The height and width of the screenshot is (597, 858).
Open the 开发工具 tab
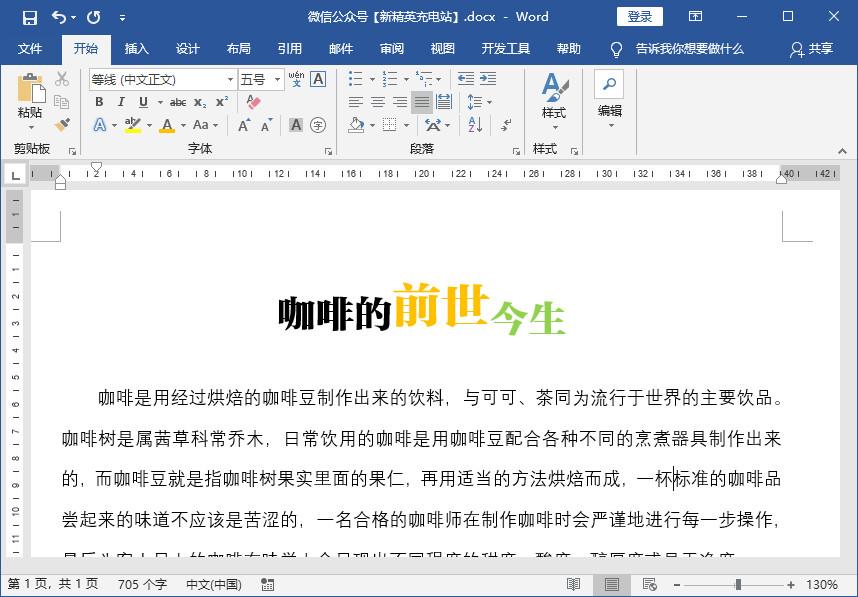click(x=506, y=49)
